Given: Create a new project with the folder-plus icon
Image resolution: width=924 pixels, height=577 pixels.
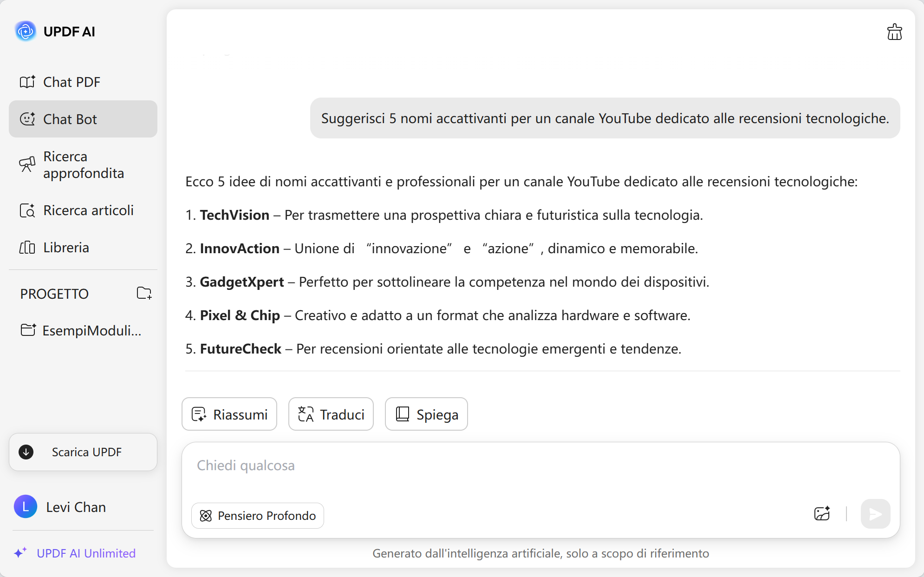Looking at the screenshot, I should (x=144, y=293).
